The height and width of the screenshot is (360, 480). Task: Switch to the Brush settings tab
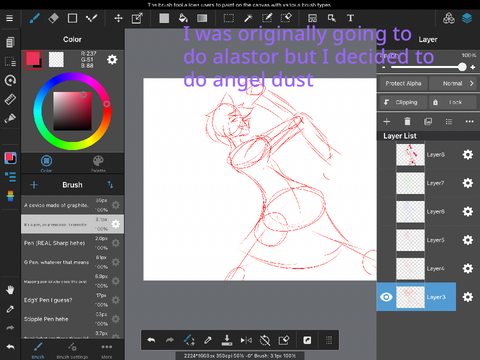[72, 350]
